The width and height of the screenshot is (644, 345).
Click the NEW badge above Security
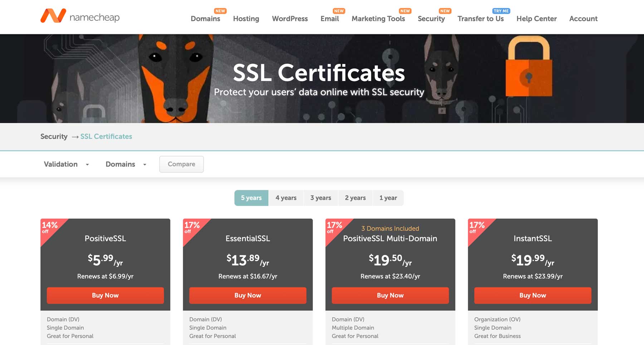[445, 11]
